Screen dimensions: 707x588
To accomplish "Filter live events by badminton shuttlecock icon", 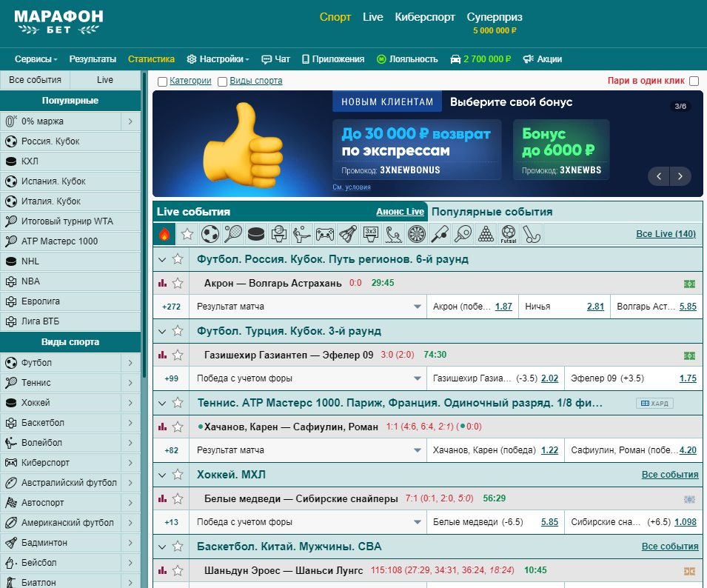I will tap(348, 234).
